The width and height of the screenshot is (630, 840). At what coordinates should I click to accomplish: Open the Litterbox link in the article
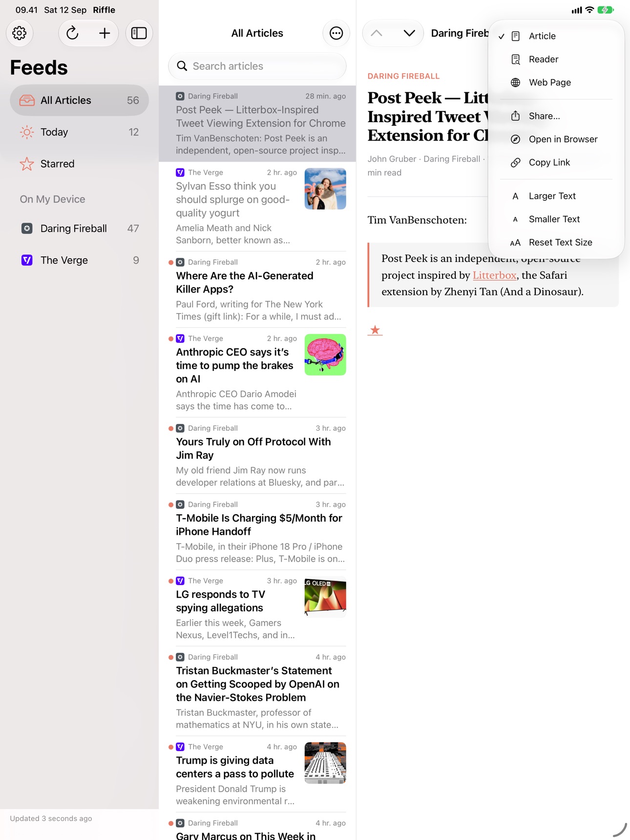[494, 275]
